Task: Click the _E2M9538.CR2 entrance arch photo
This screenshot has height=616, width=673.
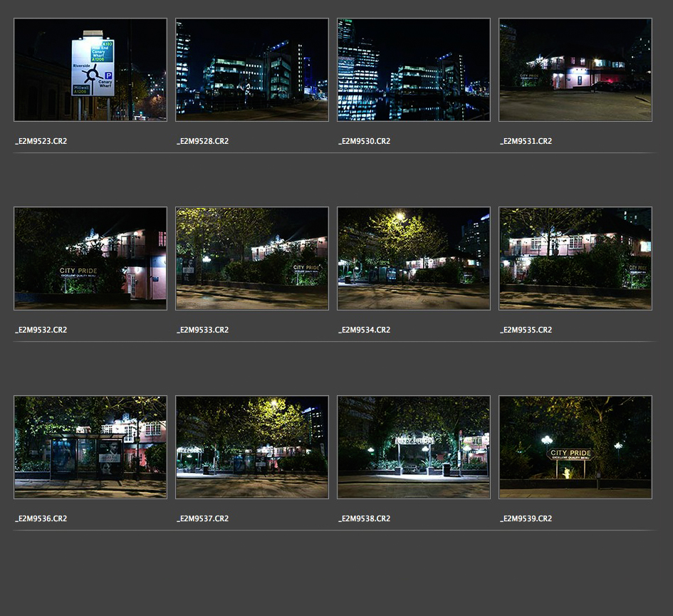Action: pyautogui.click(x=414, y=447)
